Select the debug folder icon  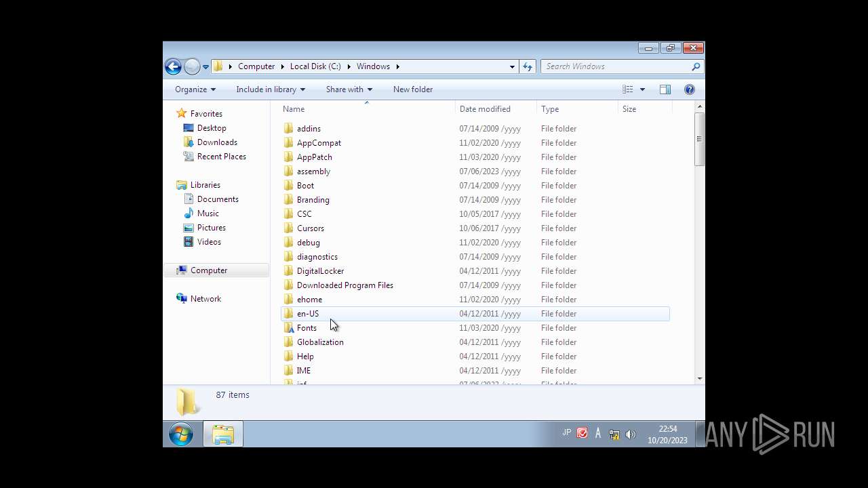click(x=289, y=243)
